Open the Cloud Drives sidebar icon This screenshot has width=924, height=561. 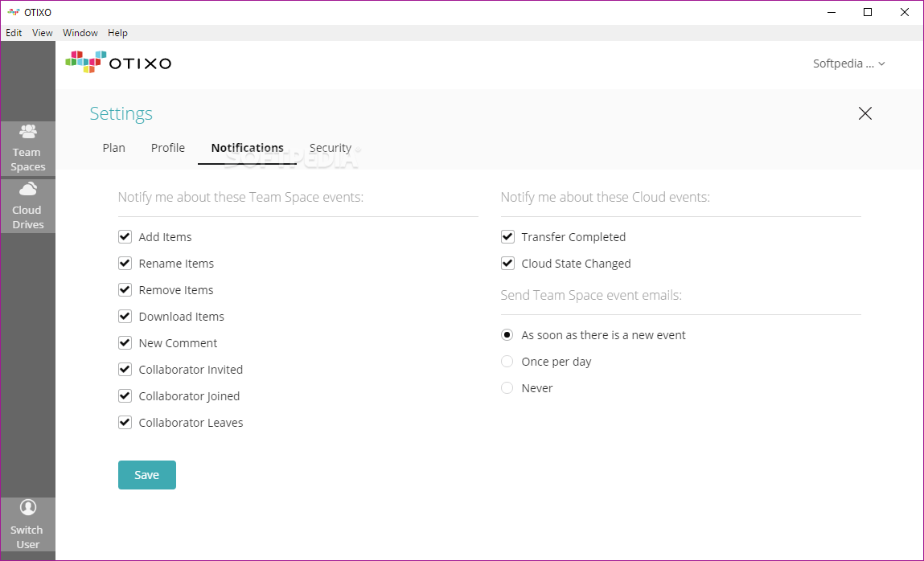[x=27, y=206]
